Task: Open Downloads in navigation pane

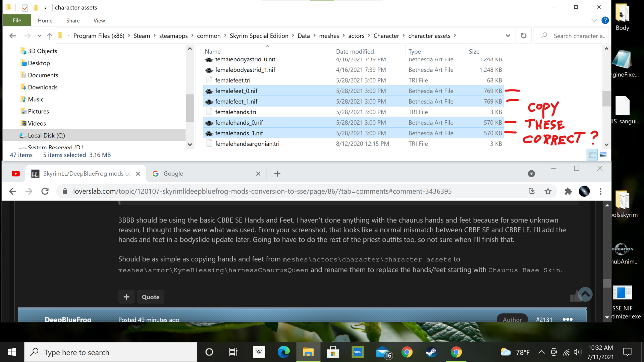Action: click(43, 87)
